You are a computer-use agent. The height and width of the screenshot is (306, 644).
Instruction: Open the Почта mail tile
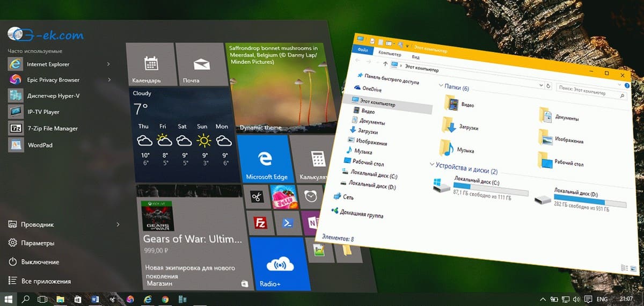point(200,64)
